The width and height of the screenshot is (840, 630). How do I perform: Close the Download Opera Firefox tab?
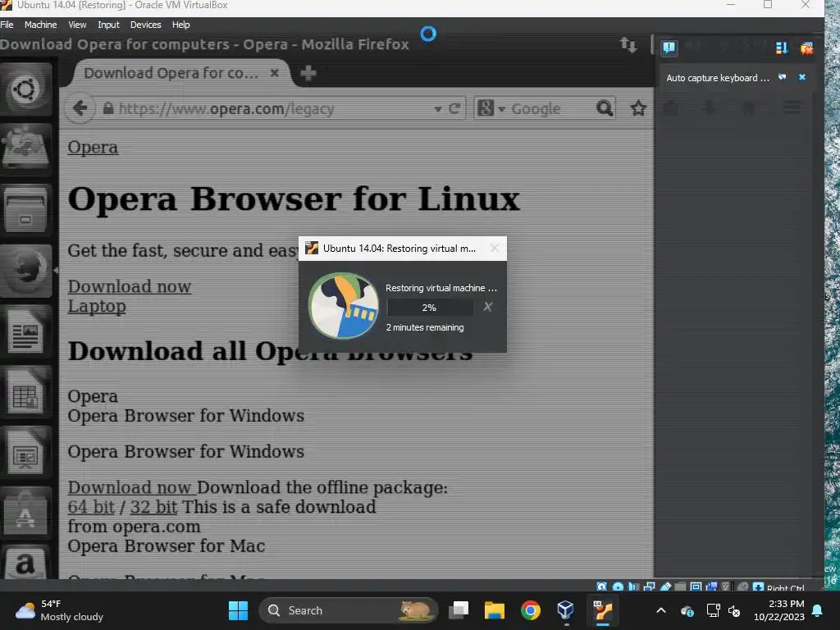(274, 73)
